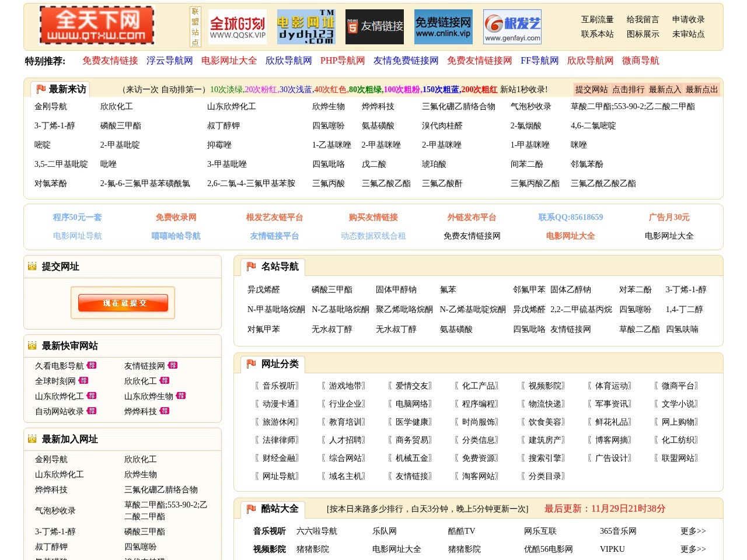This screenshot has height=560, width=747.
Task: Click 更多>> beside the 视频影院 row
Action: coord(692,549)
